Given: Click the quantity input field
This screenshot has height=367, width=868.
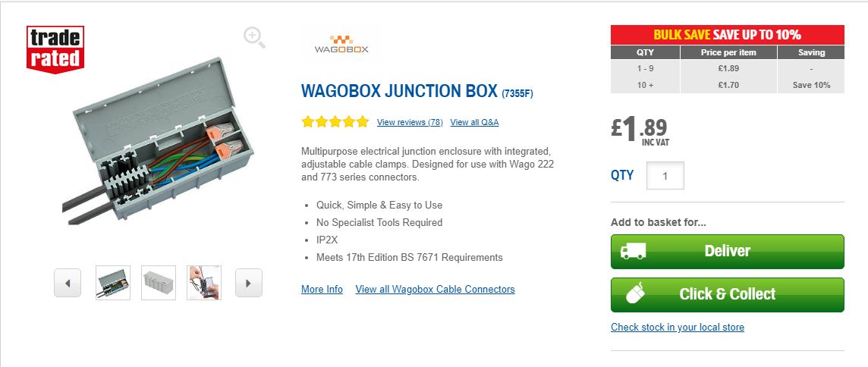Looking at the screenshot, I should click(665, 176).
